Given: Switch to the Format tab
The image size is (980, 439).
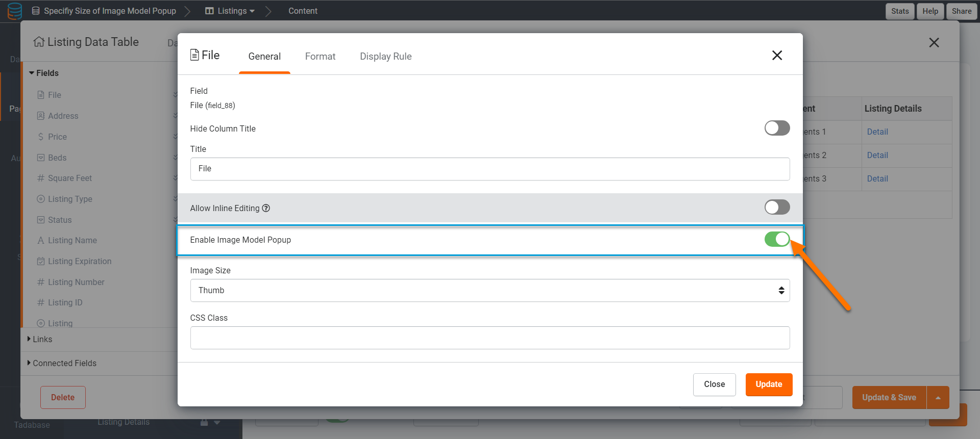Looking at the screenshot, I should tap(320, 56).
